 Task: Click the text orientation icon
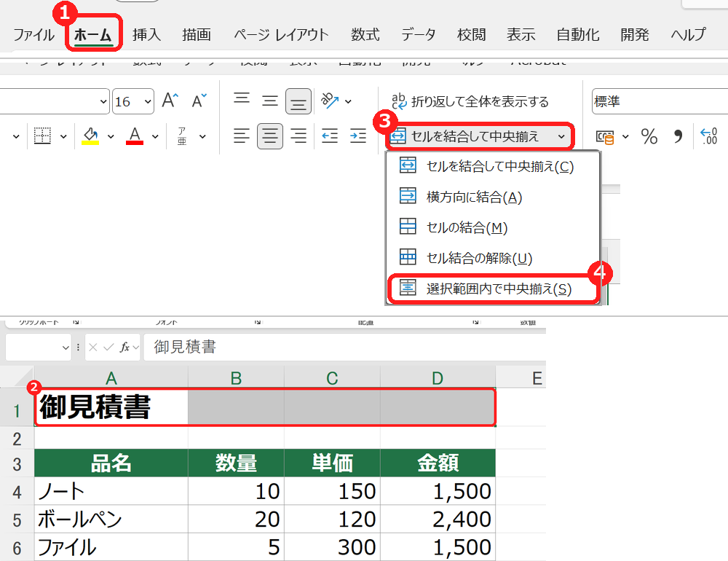pyautogui.click(x=330, y=101)
